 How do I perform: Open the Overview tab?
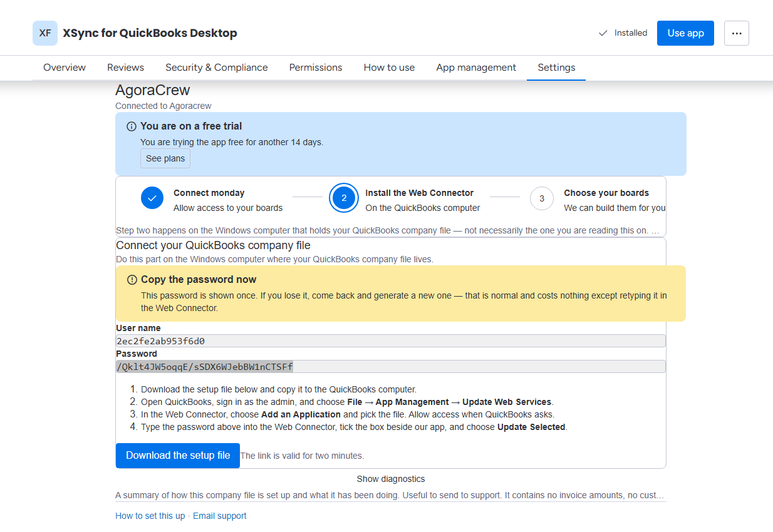65,68
